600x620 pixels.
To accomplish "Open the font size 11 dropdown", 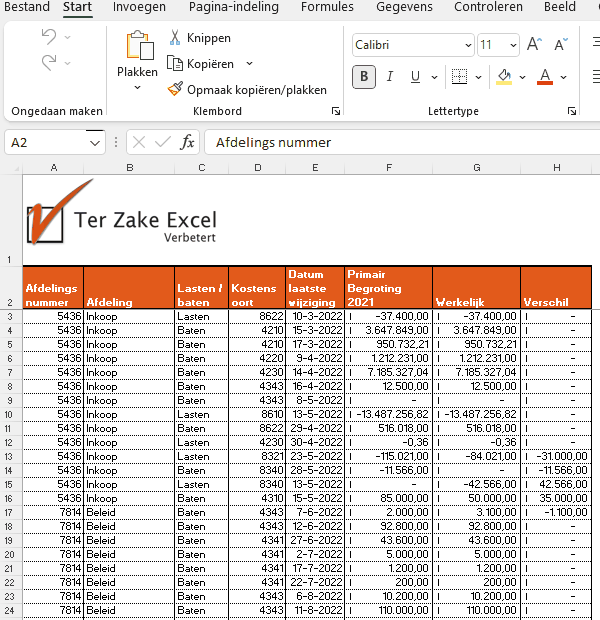I will [513, 45].
